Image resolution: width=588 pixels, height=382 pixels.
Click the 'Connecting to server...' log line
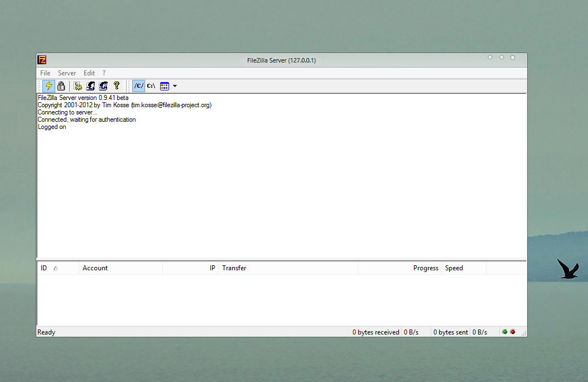(x=68, y=112)
